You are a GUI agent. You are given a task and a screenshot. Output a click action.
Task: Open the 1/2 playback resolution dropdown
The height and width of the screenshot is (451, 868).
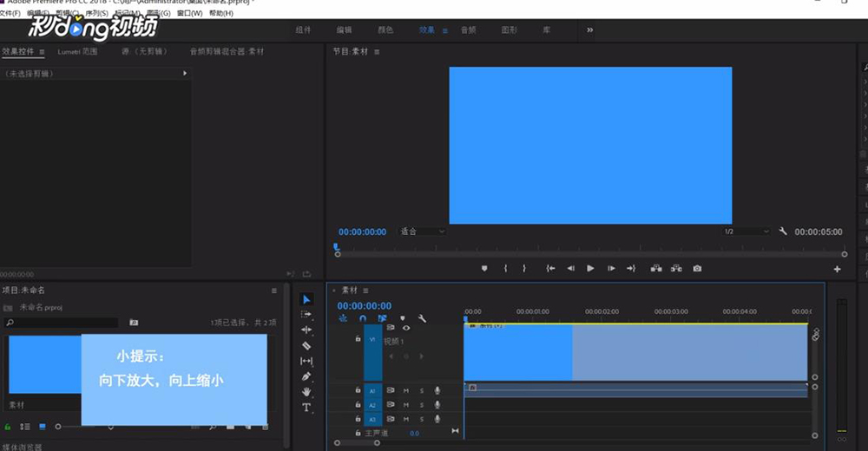coord(746,232)
